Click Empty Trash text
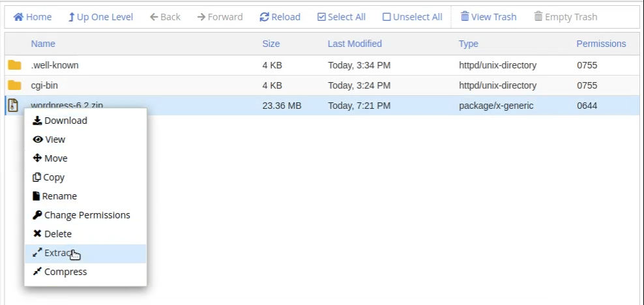 (571, 17)
